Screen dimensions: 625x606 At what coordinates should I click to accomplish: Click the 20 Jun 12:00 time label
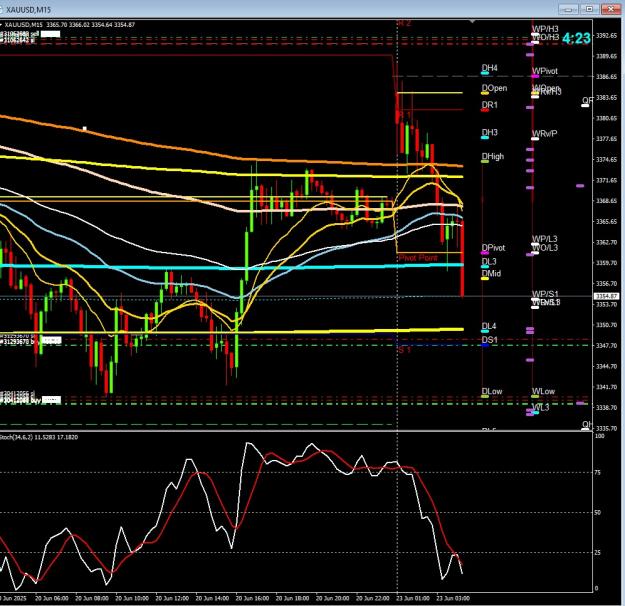(x=172, y=598)
